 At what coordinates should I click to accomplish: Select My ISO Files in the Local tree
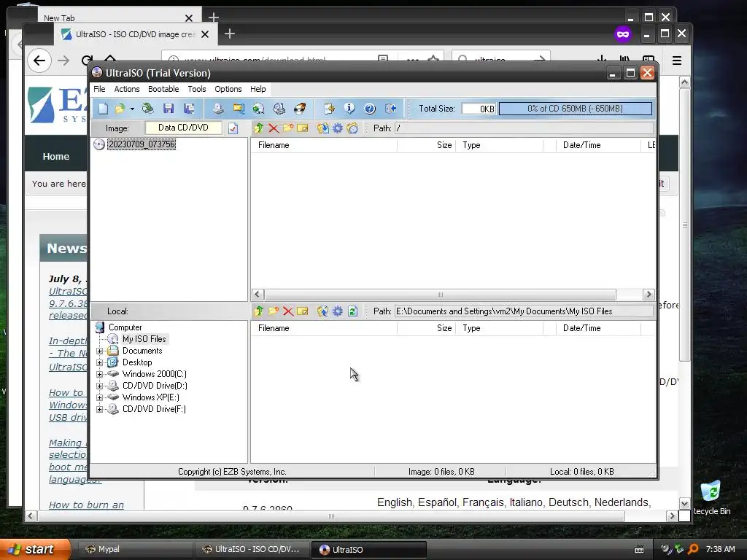(144, 339)
